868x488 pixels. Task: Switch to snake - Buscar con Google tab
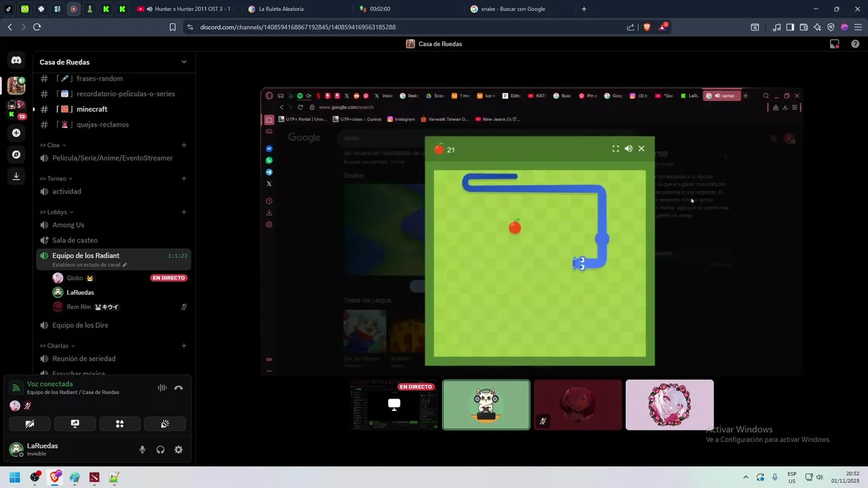(519, 9)
